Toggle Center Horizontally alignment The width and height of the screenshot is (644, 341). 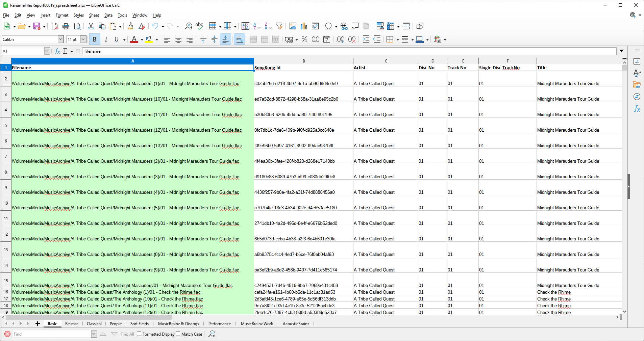click(178, 40)
